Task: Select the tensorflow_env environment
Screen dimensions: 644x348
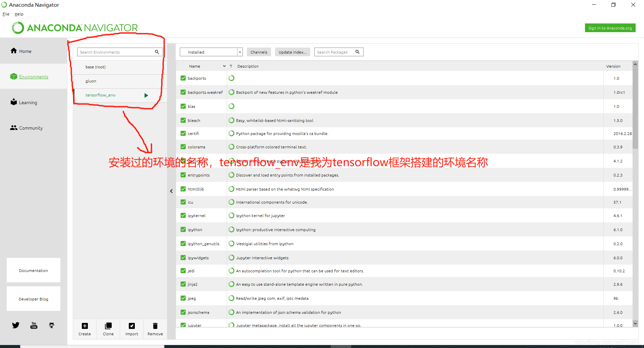Action: click(x=120, y=95)
